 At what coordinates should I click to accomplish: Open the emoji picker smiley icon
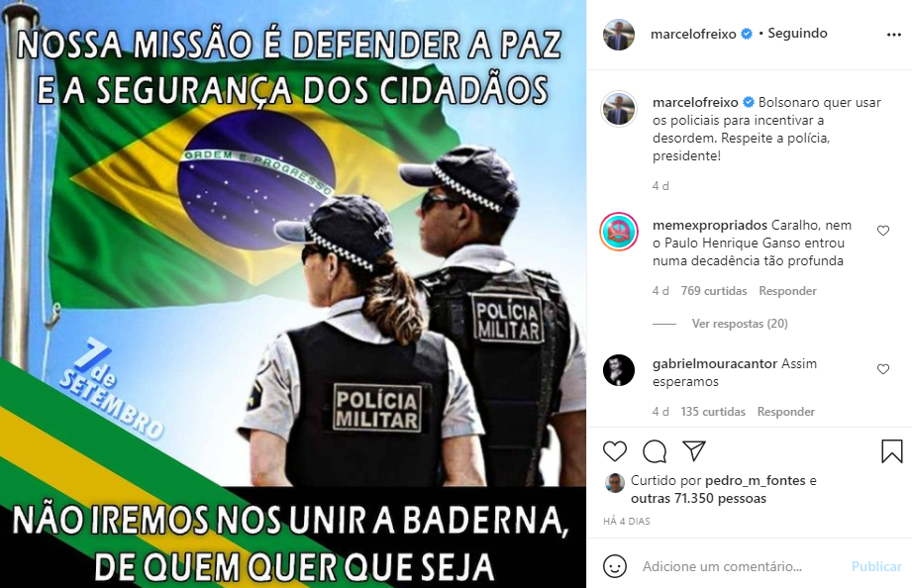pos(615,566)
